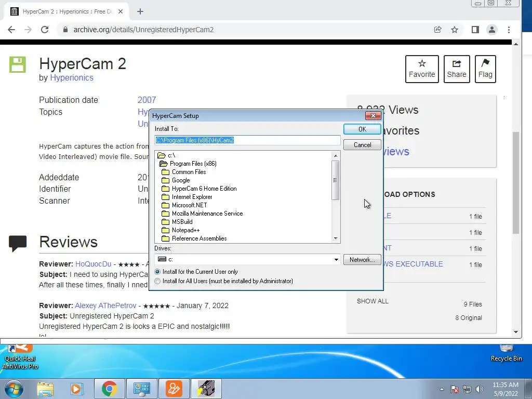532x399 pixels.
Task: Select the Common Files folder
Action: pyautogui.click(x=184, y=172)
